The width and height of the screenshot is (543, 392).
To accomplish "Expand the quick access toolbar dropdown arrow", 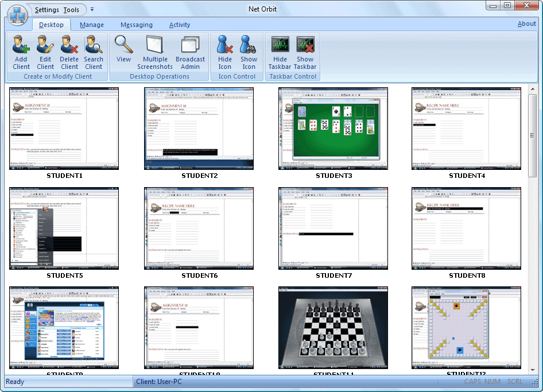I will tap(92, 10).
